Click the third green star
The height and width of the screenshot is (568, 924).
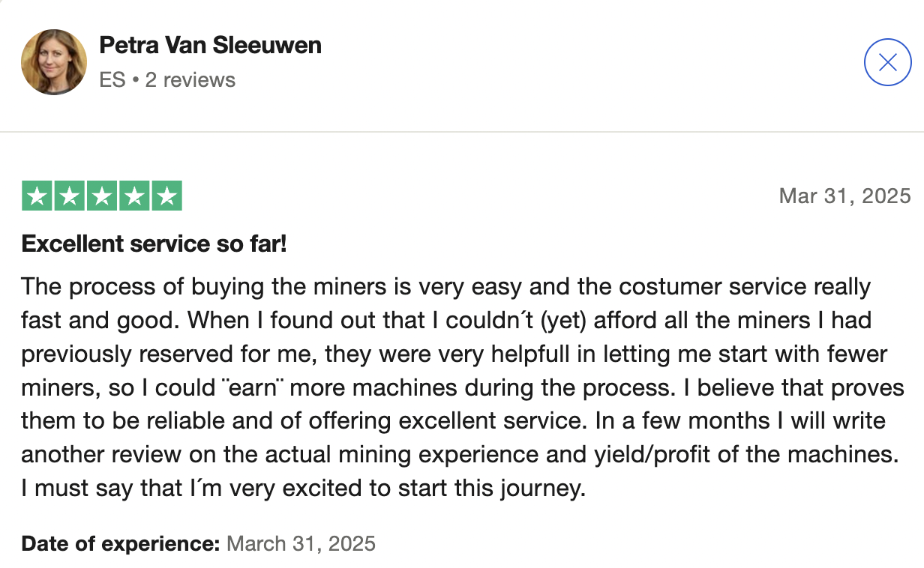coord(101,196)
